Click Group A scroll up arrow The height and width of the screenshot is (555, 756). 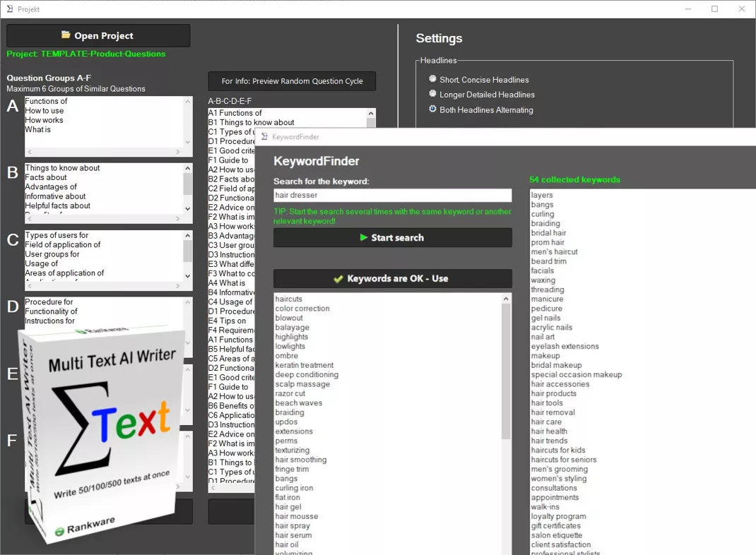187,101
